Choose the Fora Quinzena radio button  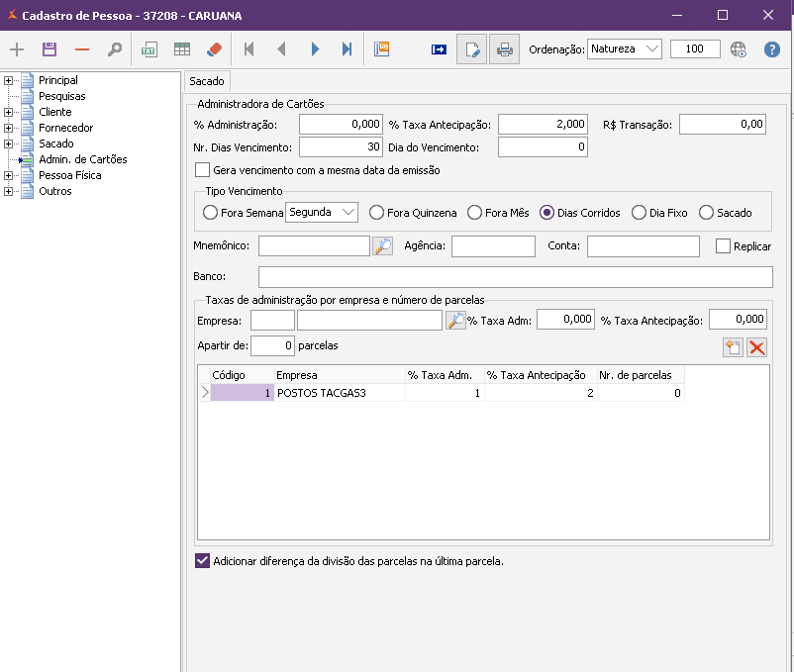click(x=376, y=213)
